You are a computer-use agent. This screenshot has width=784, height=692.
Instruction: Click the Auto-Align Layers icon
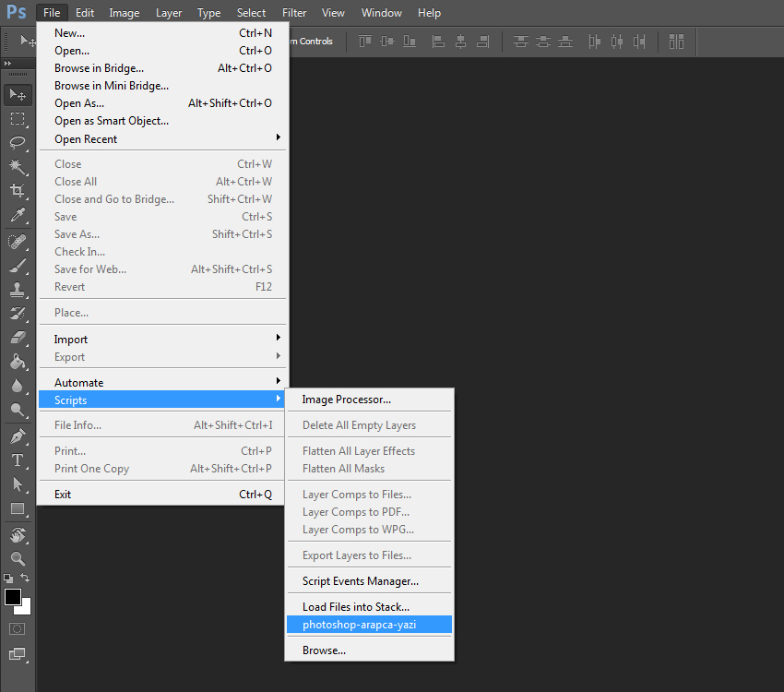(x=676, y=41)
